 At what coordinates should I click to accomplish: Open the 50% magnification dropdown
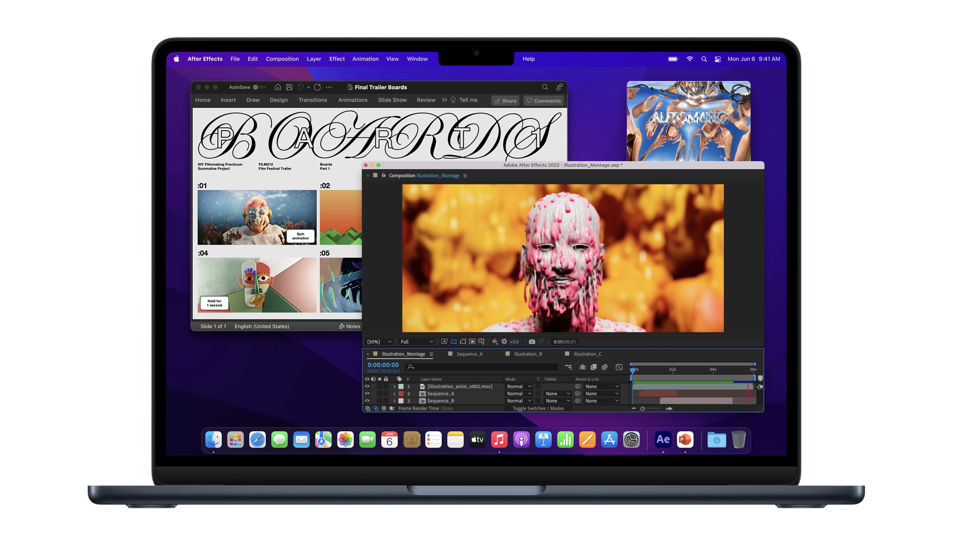click(x=379, y=342)
